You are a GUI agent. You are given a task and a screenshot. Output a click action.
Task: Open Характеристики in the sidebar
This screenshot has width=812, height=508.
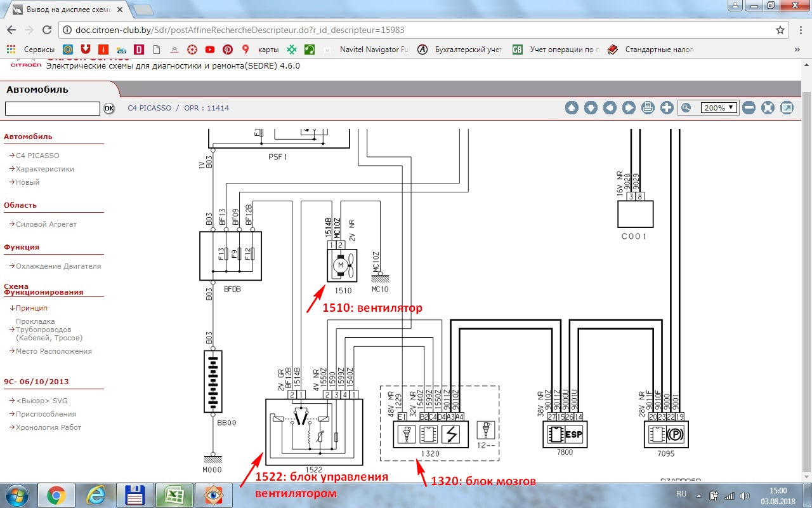click(x=45, y=169)
